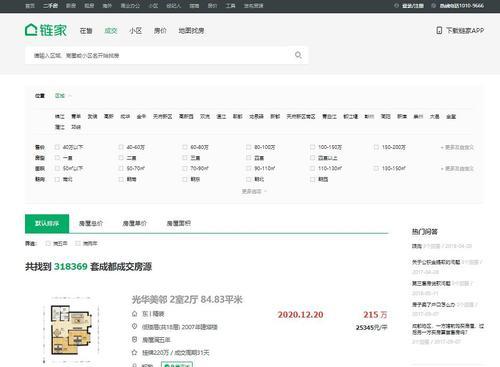Click the unit price 25345元/平
This screenshot has width=500, height=367.
(372, 327)
